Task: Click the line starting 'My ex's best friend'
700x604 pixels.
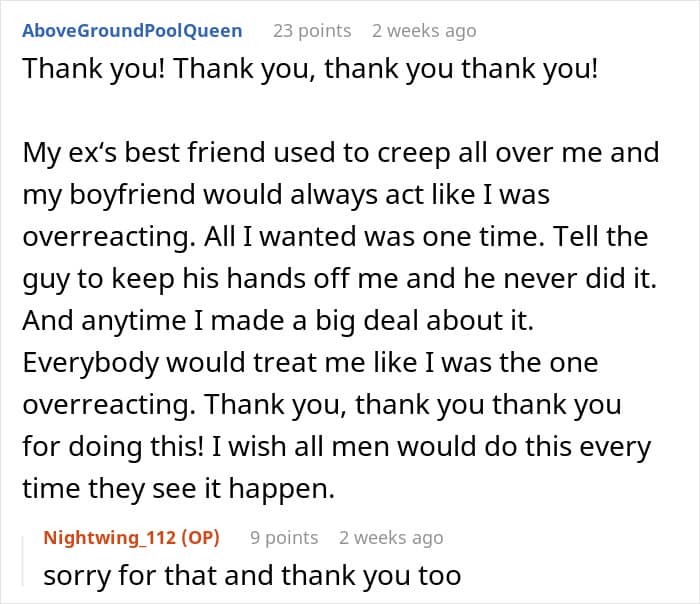Action: click(x=341, y=152)
